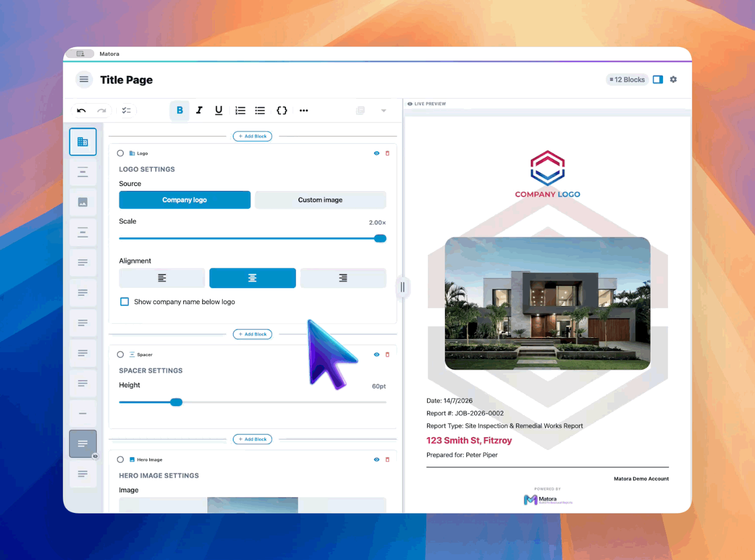Click the COMPANY LOGO image in preview
Viewport: 755px width, 560px height.
pos(548,175)
